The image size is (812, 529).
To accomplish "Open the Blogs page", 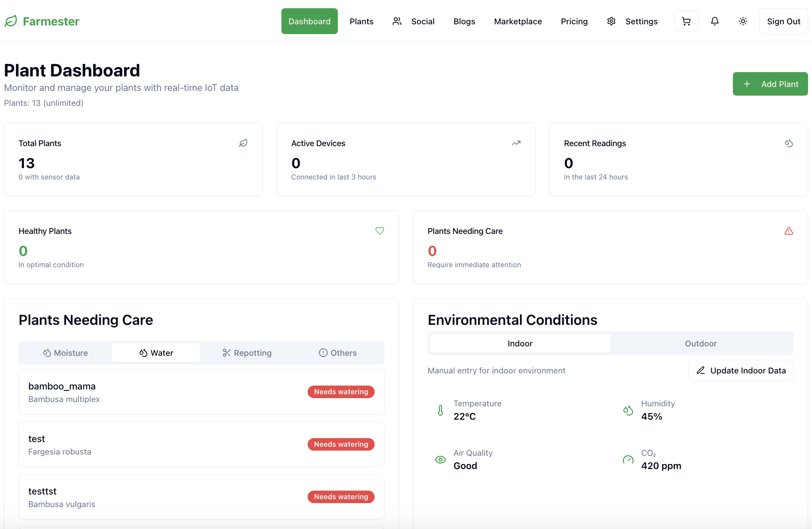I will coord(464,21).
